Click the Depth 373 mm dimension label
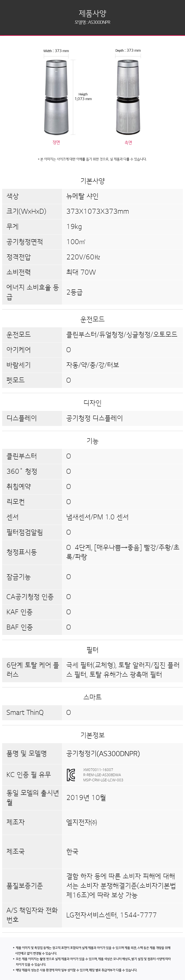The image size is (185, 980). coord(128,51)
